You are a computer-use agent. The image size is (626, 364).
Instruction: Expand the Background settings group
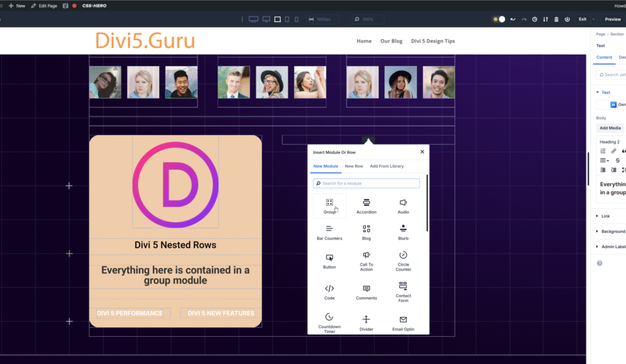(610, 231)
